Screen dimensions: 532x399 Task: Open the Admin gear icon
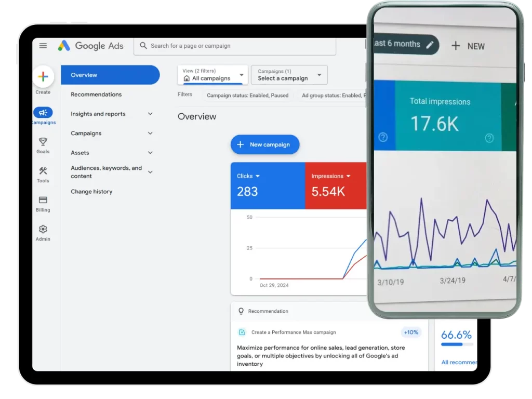point(43,229)
